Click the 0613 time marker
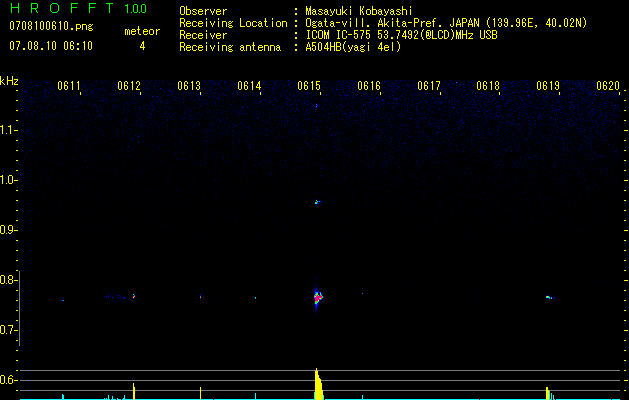The image size is (629, 400). click(x=189, y=86)
